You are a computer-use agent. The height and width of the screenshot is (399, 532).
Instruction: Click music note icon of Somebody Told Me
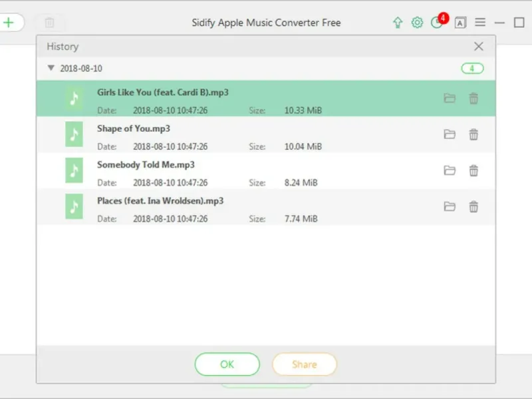click(x=74, y=170)
